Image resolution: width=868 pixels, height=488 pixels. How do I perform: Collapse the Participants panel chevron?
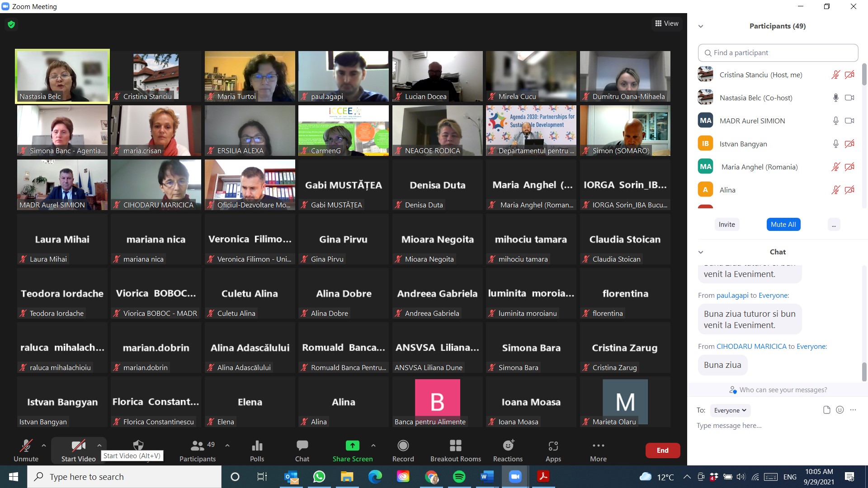[x=701, y=26]
